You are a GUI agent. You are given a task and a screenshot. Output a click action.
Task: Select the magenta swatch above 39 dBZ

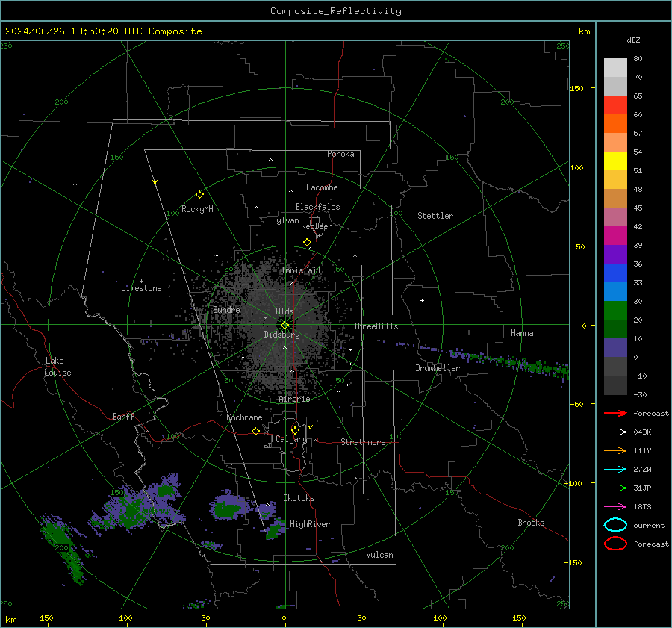coord(615,235)
